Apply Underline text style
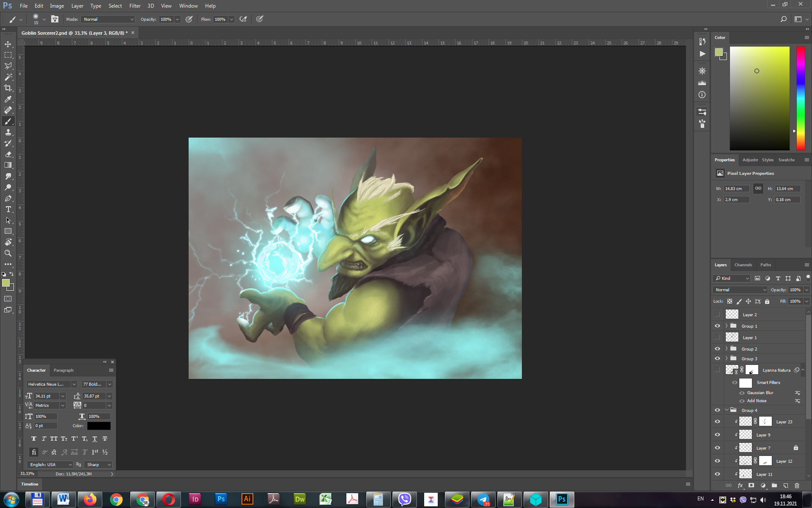Viewport: 812px width, 508px height. click(95, 439)
